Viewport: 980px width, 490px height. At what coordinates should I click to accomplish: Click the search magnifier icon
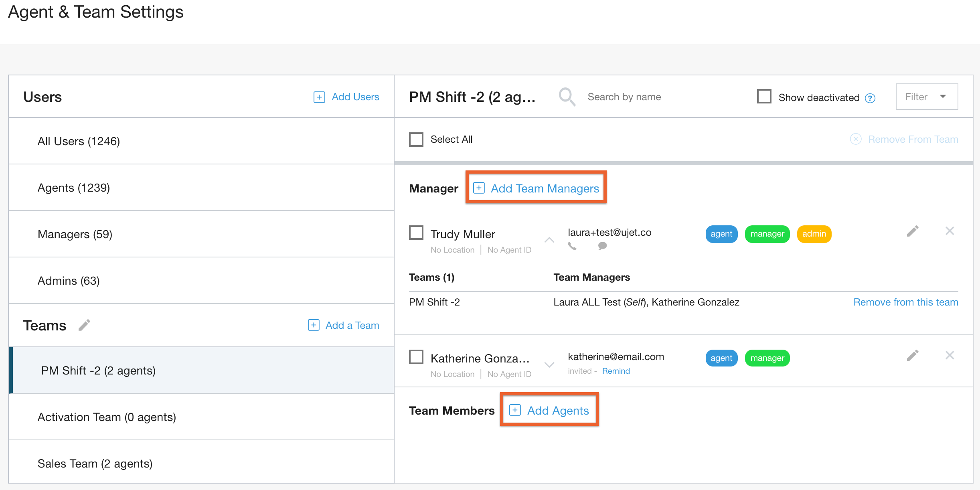[x=567, y=97]
